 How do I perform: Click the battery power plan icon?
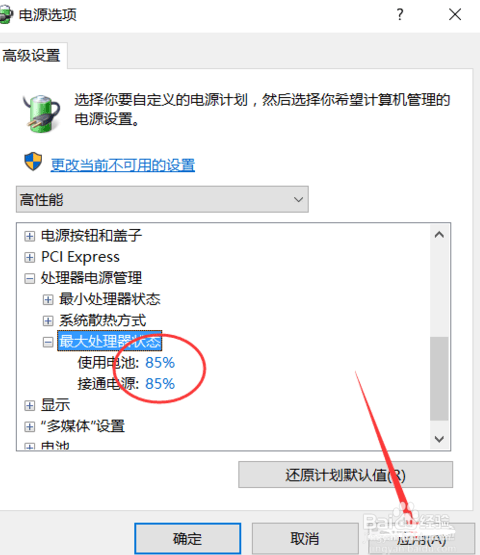click(x=41, y=113)
